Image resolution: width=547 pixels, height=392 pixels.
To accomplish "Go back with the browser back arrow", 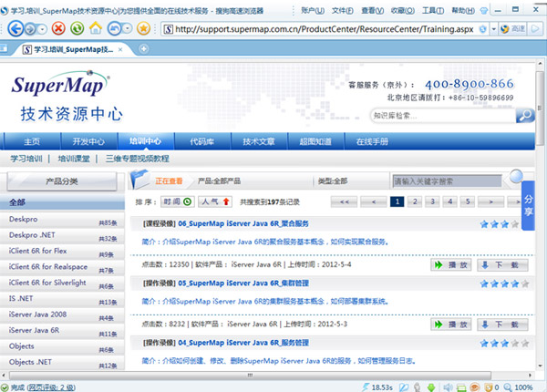I will (x=15, y=28).
